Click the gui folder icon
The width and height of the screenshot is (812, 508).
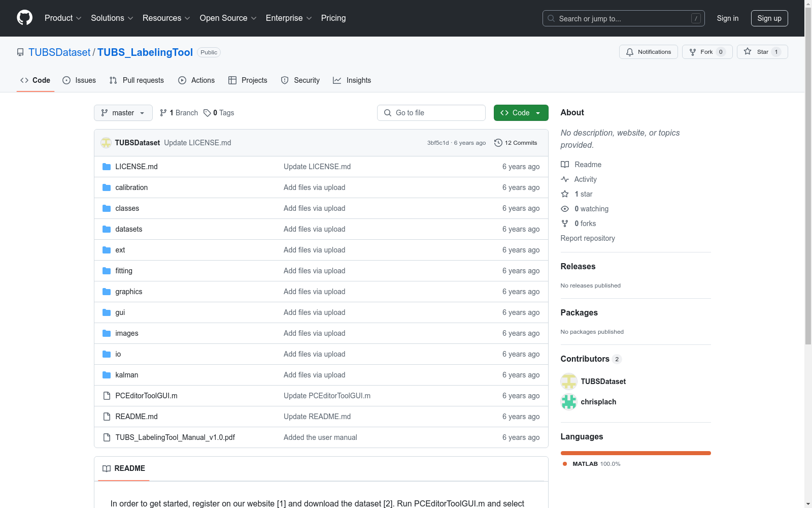107,312
